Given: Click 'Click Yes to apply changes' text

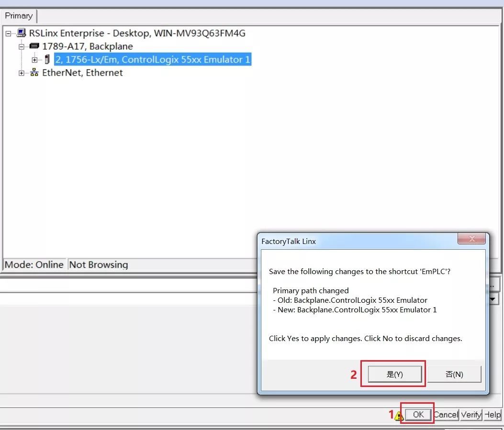Looking at the screenshot, I should point(366,339).
